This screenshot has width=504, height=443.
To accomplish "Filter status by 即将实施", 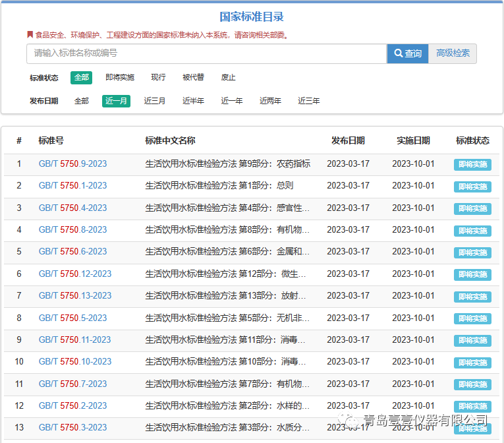I will click(x=120, y=78).
